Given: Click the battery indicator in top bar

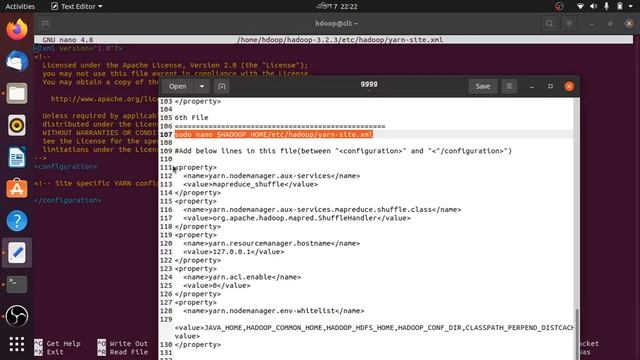Looking at the screenshot, I should click(620, 6).
